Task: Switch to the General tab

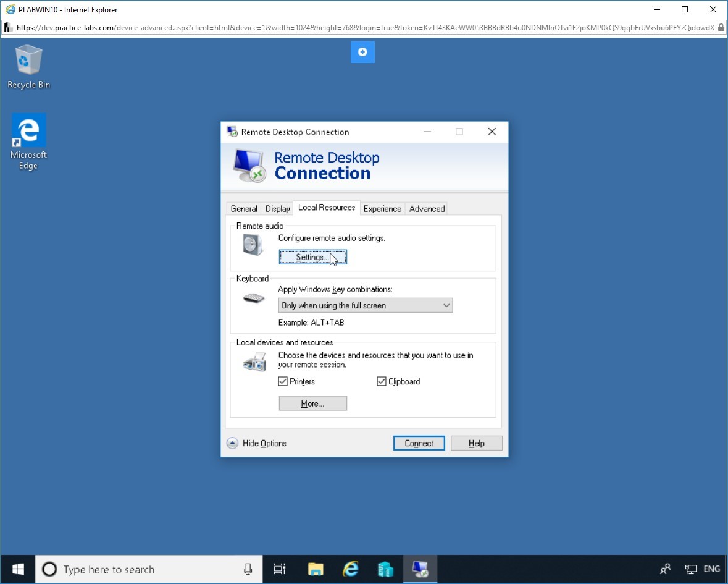Action: click(x=244, y=209)
